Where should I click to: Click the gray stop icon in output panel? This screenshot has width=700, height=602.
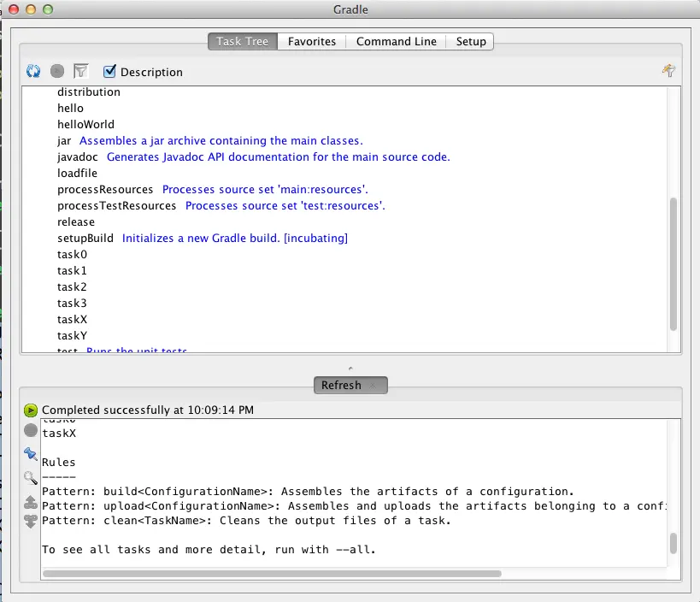pos(31,430)
